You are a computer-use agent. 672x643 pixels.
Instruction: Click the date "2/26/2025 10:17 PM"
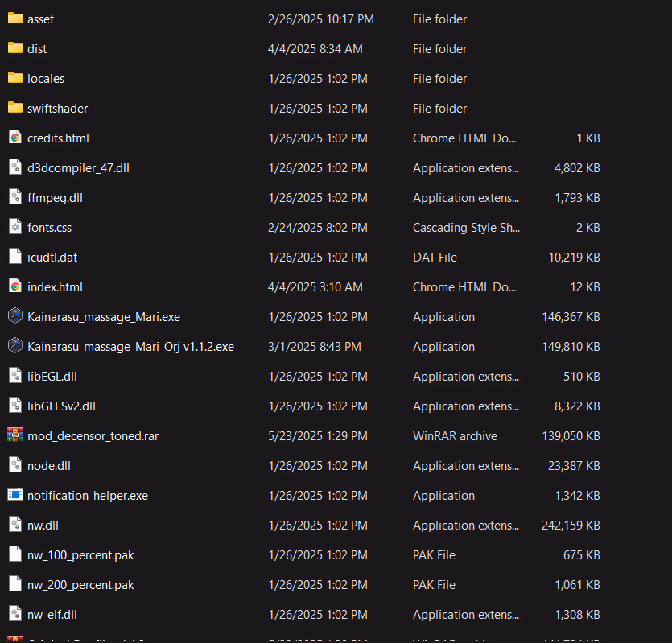tap(320, 19)
